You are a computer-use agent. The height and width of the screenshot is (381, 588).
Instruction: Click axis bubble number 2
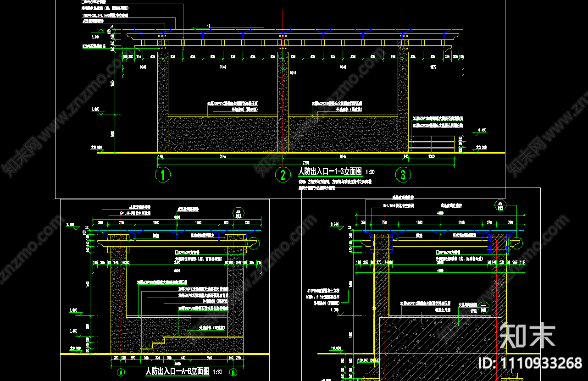[x=283, y=175]
